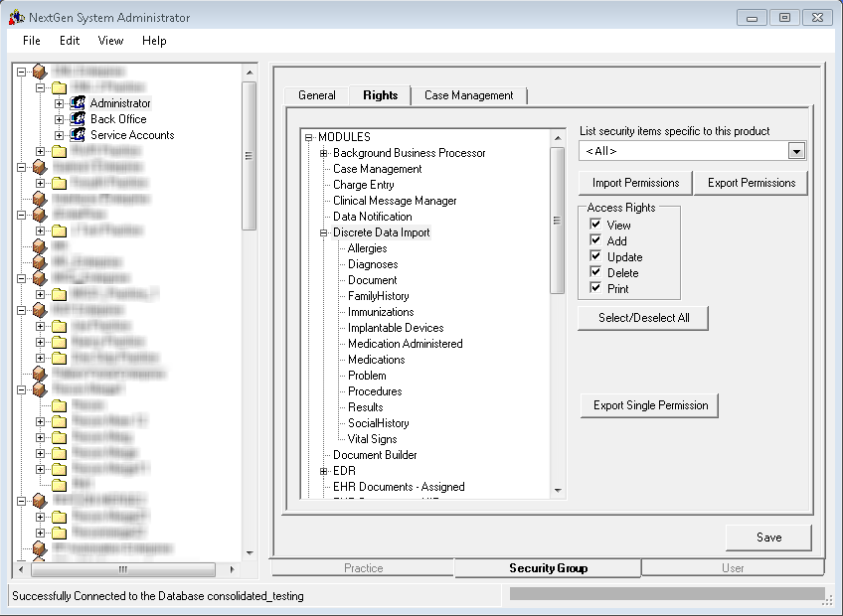Switch to the General tab

click(x=317, y=95)
